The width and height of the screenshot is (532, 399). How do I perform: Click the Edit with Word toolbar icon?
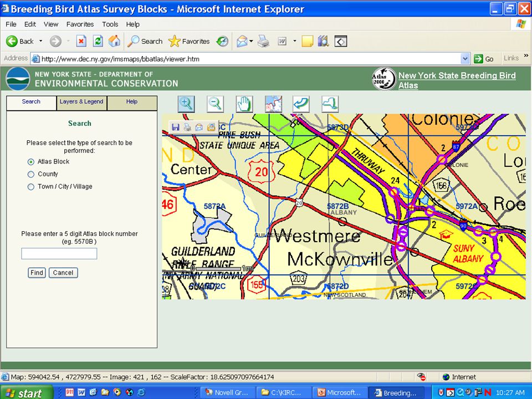click(282, 42)
